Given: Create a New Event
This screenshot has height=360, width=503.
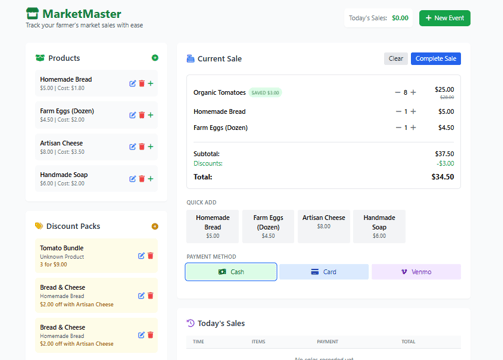Looking at the screenshot, I should tap(445, 18).
